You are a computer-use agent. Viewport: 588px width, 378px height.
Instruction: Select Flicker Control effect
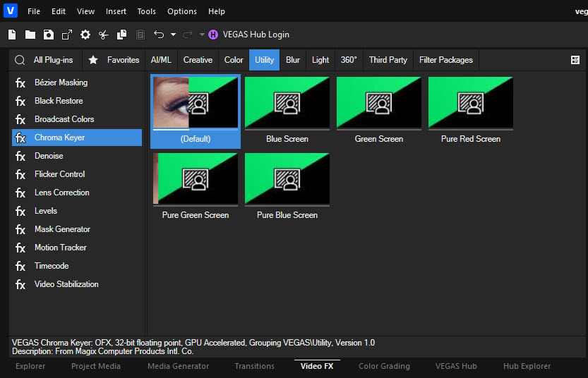click(x=77, y=174)
